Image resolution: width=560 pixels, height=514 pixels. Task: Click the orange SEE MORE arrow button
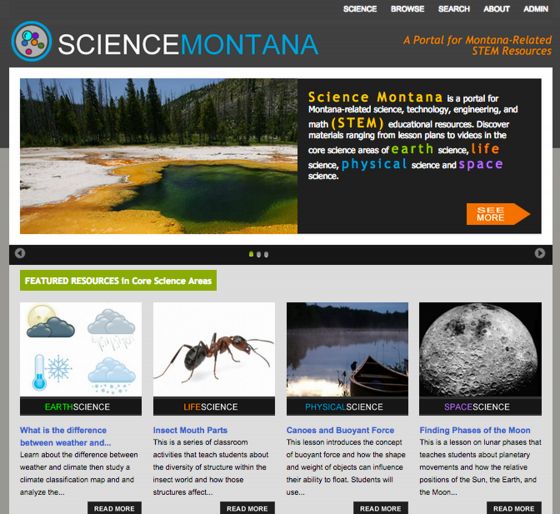click(x=498, y=214)
